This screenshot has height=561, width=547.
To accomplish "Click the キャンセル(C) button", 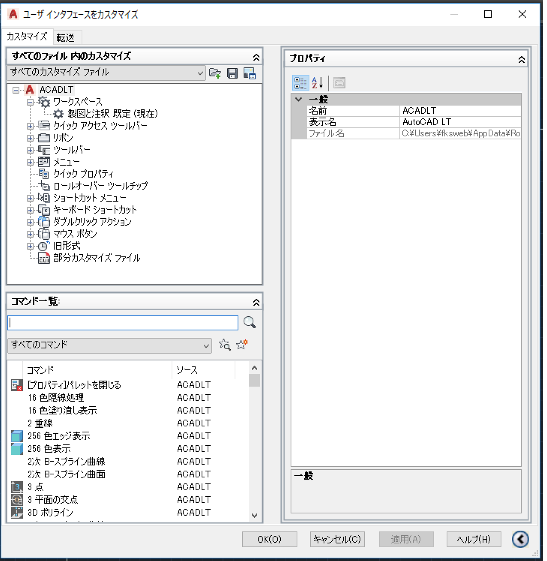I will (337, 539).
